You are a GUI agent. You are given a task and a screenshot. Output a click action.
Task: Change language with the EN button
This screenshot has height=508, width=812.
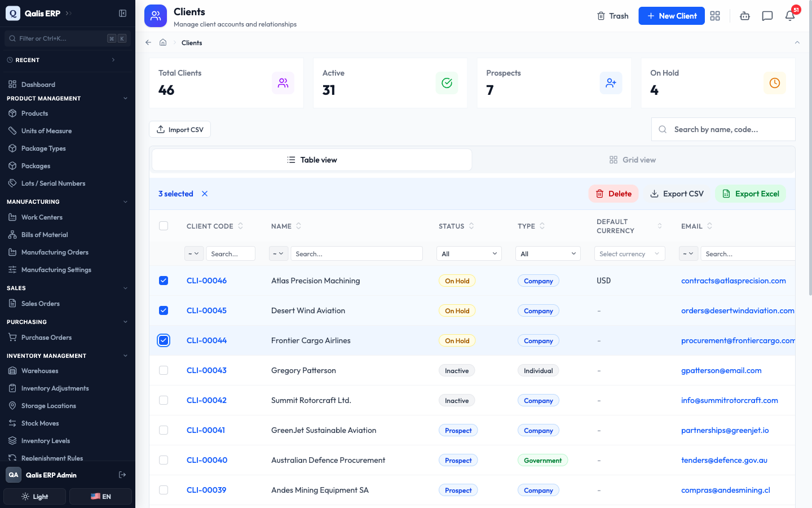[100, 497]
